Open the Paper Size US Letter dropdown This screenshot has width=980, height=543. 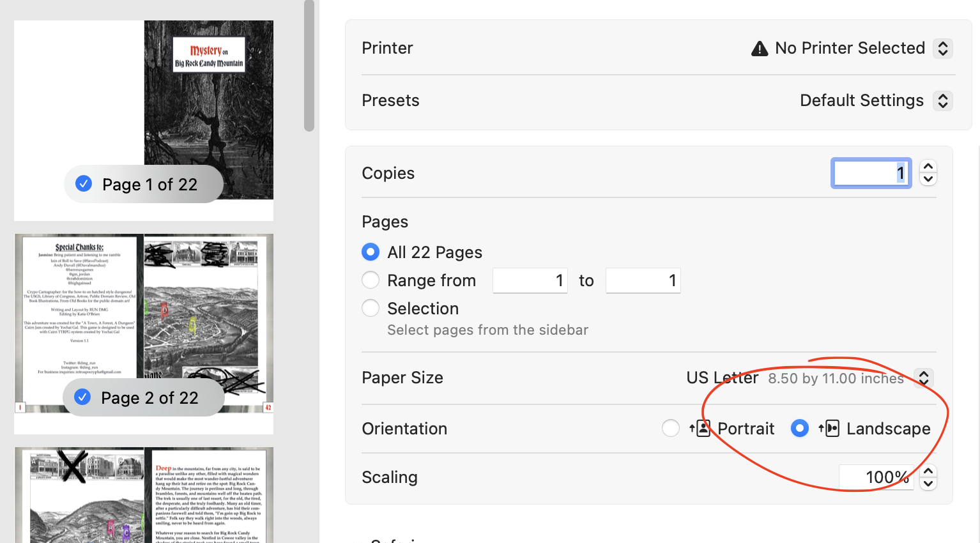tap(924, 378)
